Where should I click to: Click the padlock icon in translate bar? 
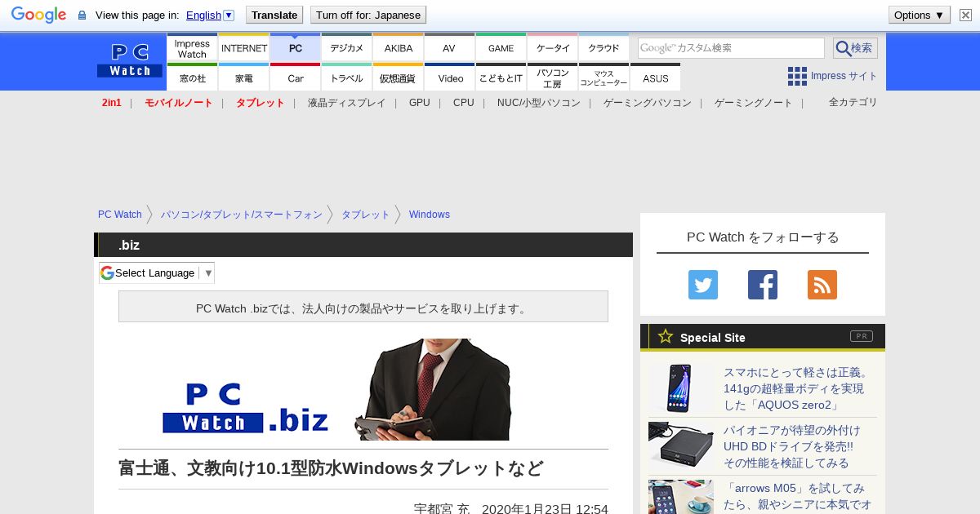(82, 16)
